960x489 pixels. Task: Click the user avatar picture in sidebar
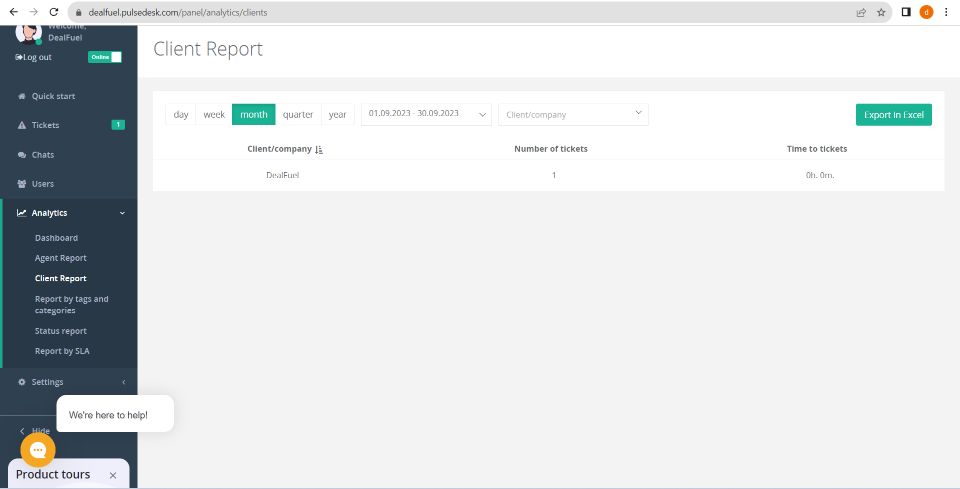(28, 33)
